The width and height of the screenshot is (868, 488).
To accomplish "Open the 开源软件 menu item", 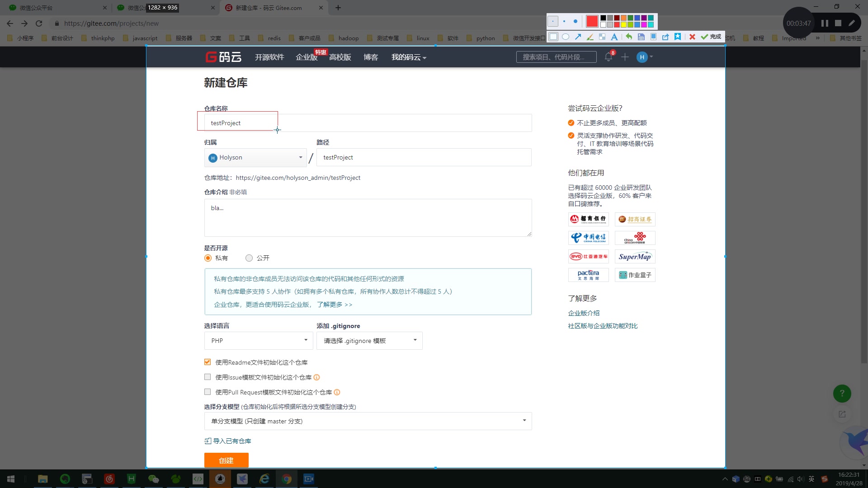I will 269,57.
